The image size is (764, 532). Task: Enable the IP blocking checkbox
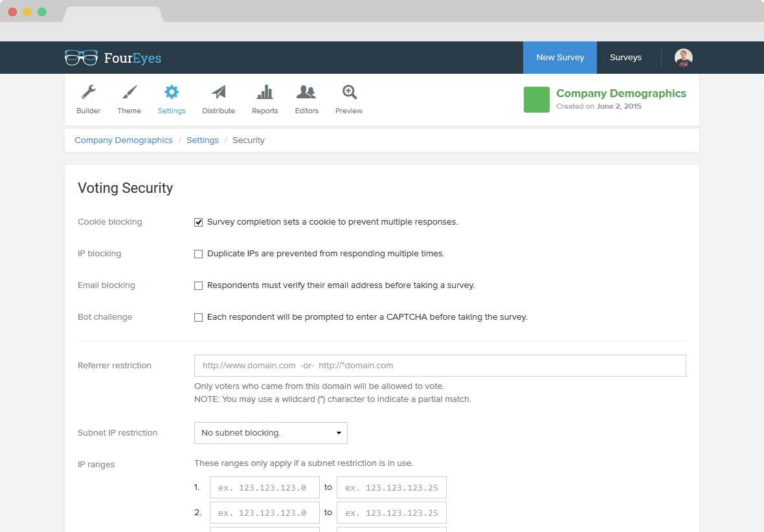pos(198,254)
